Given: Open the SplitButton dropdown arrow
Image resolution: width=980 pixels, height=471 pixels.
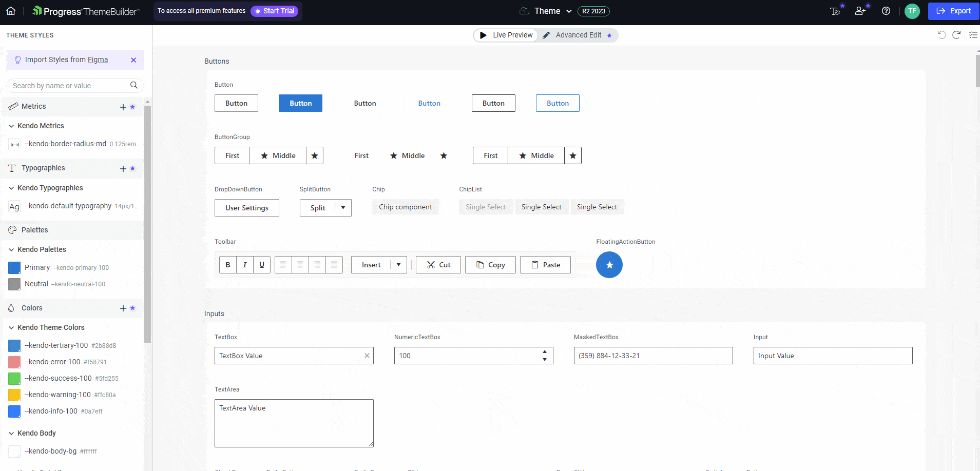Looking at the screenshot, I should tap(343, 208).
